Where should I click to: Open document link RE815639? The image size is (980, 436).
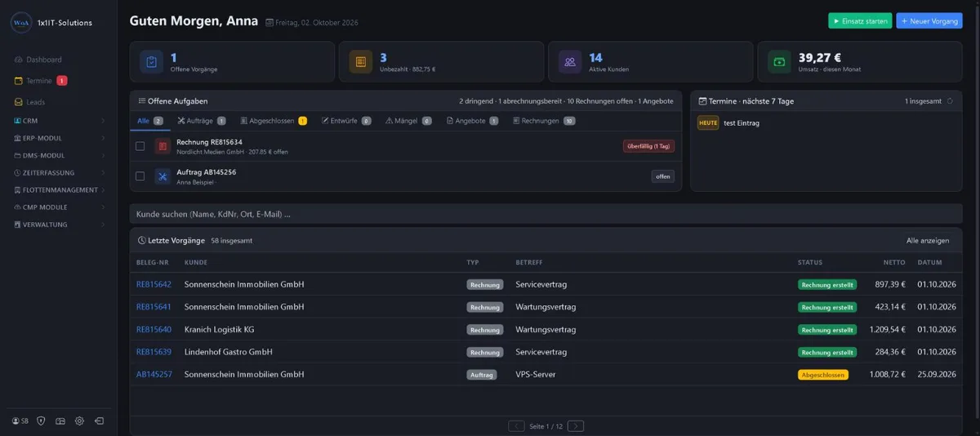(154, 352)
